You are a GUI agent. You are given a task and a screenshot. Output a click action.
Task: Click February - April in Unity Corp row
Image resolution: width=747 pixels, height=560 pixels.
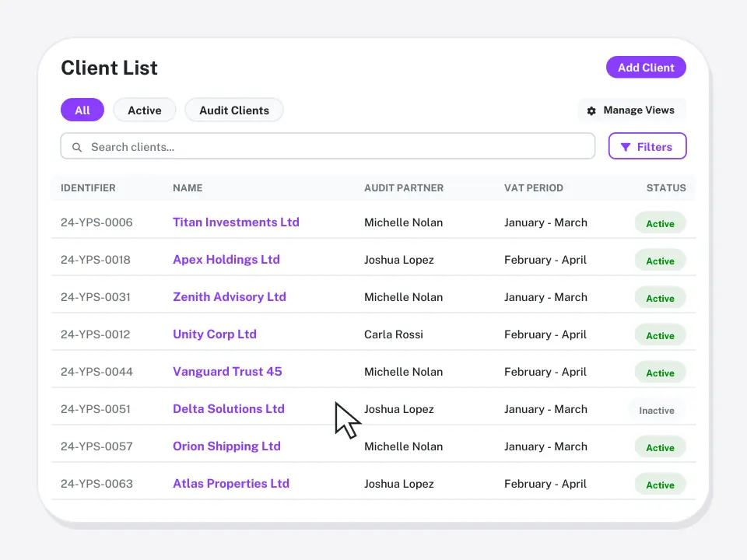545,334
